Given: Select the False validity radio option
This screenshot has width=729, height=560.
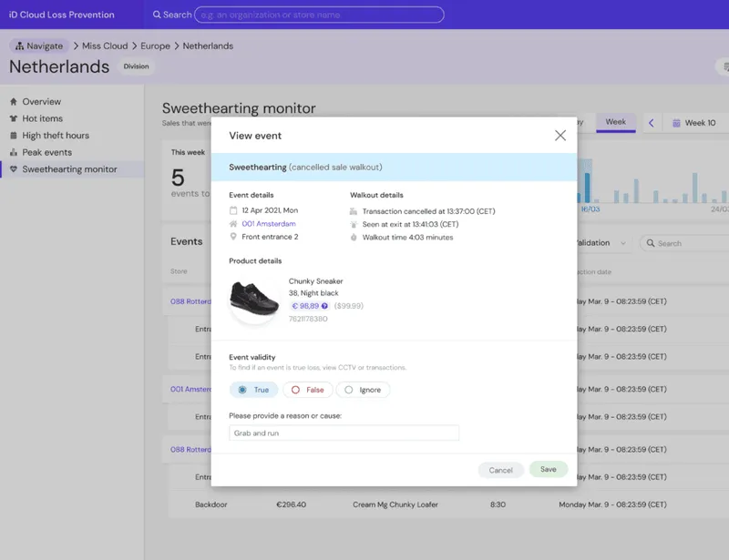Looking at the screenshot, I should pos(307,390).
